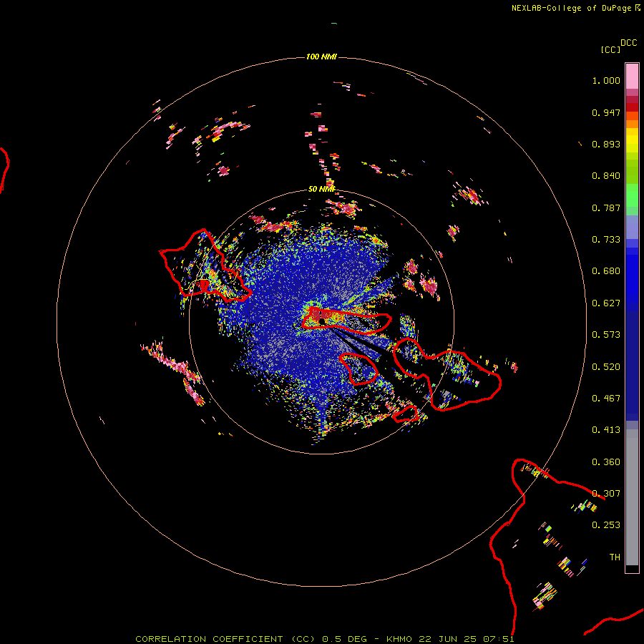
Task: Click the 0.573 value on the color scale
Action: [606, 335]
